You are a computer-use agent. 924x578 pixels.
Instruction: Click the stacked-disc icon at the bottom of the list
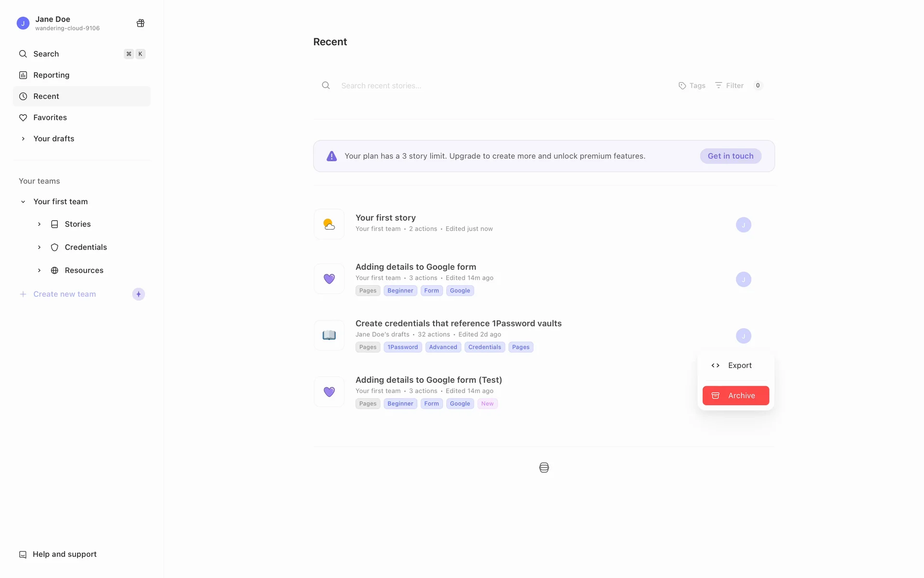[544, 468]
